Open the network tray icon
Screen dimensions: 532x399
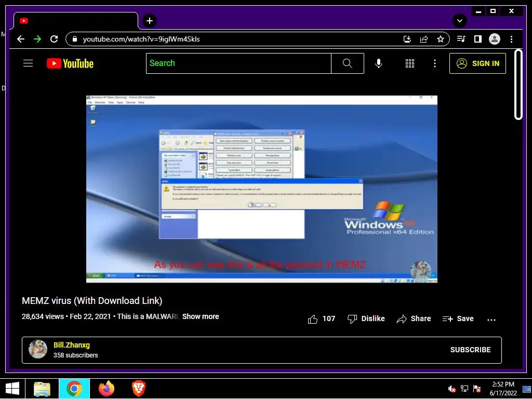tap(464, 389)
